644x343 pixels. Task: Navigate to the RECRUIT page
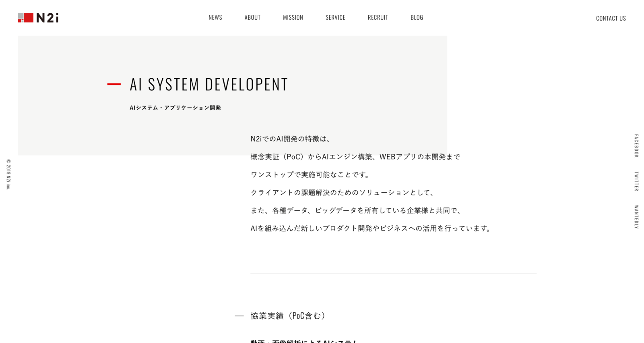click(378, 17)
